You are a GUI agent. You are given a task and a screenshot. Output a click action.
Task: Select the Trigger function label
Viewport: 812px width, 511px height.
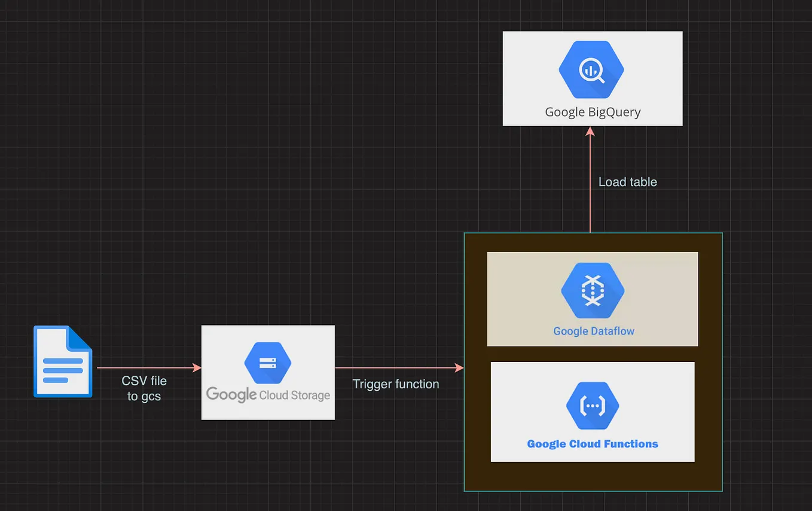[396, 384]
